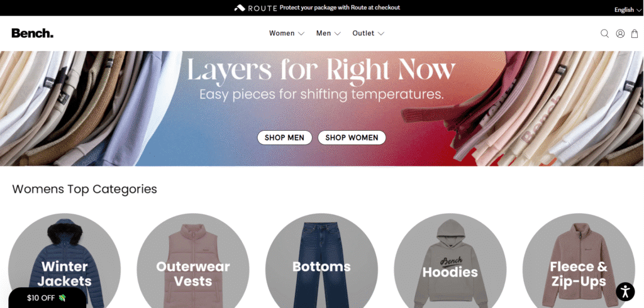Expand the Women menu chevron
The width and height of the screenshot is (644, 308).
[301, 34]
